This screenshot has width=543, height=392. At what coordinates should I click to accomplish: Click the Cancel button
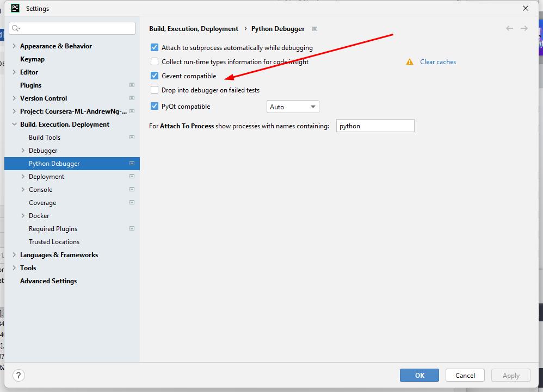point(465,375)
